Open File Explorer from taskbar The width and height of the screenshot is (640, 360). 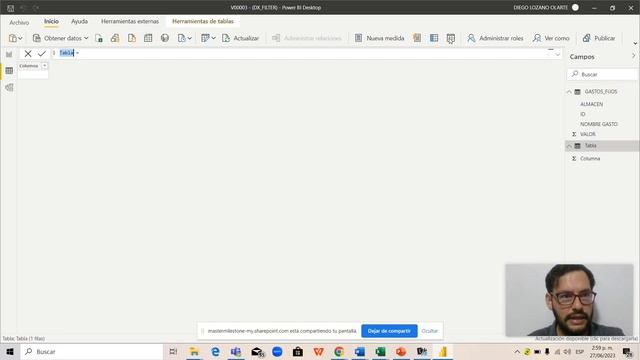coord(194,351)
